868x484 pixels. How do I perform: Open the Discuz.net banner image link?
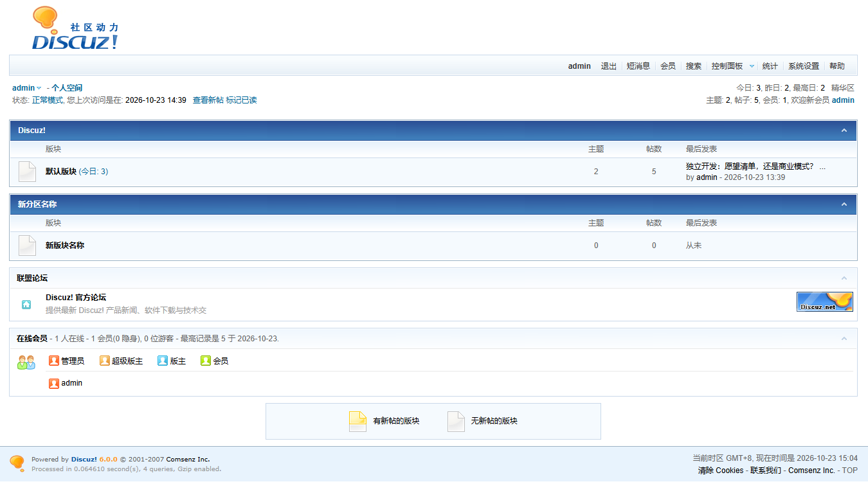pyautogui.click(x=825, y=302)
